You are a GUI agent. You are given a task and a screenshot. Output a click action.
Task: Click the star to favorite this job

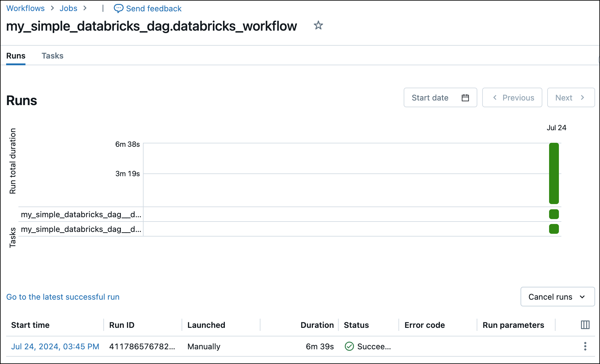(318, 25)
